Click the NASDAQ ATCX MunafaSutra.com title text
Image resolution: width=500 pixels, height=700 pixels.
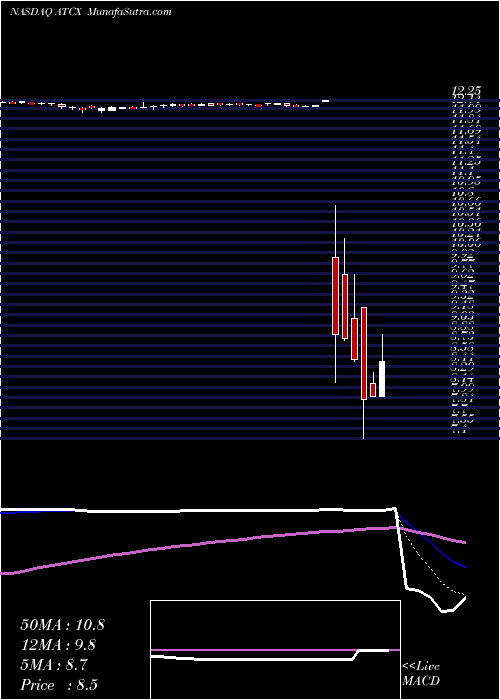(91, 12)
